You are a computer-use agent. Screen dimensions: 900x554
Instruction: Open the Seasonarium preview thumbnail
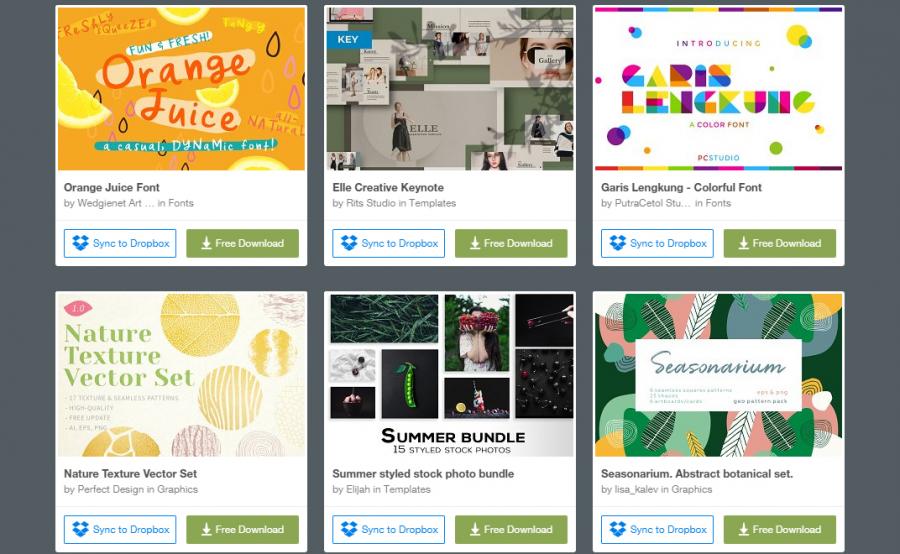click(x=719, y=375)
